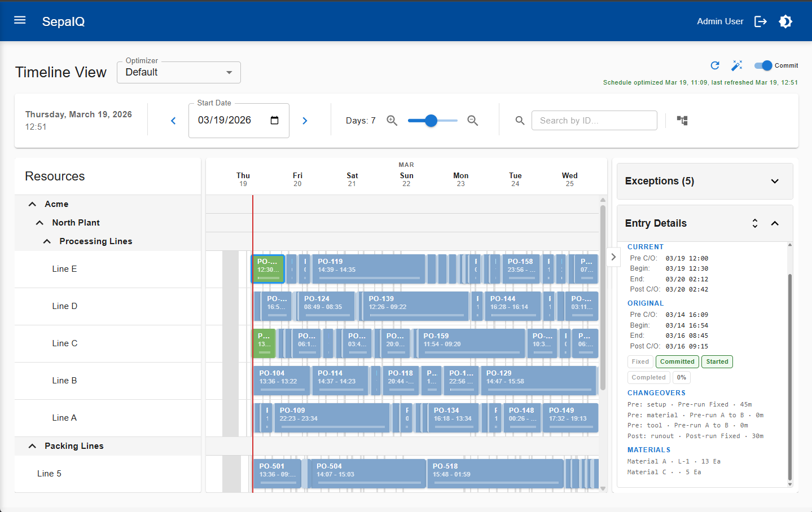Expand the Exceptions (5) panel
The width and height of the screenshot is (812, 512).
pos(775,181)
